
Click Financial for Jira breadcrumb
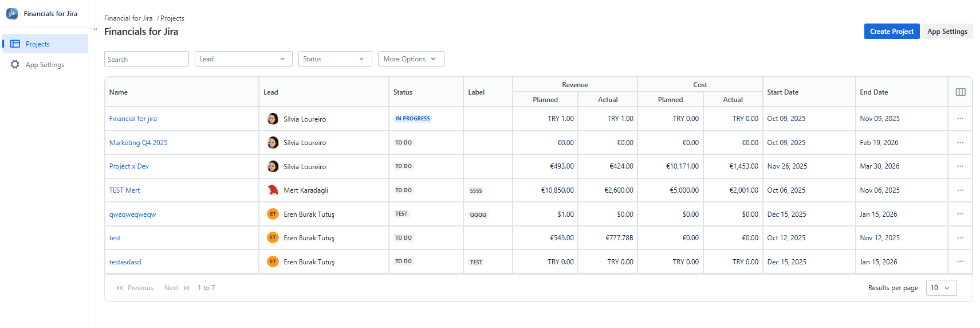coord(128,18)
